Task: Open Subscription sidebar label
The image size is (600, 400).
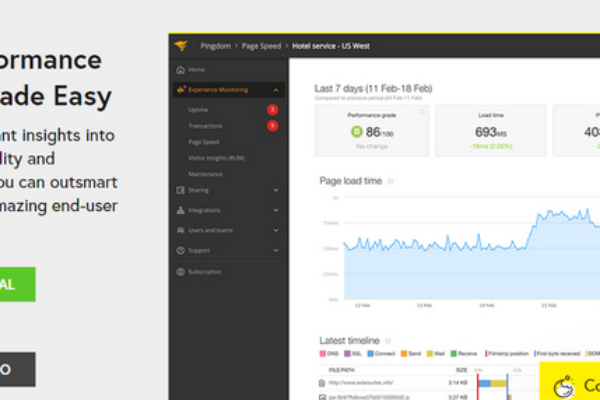Action: tap(205, 272)
